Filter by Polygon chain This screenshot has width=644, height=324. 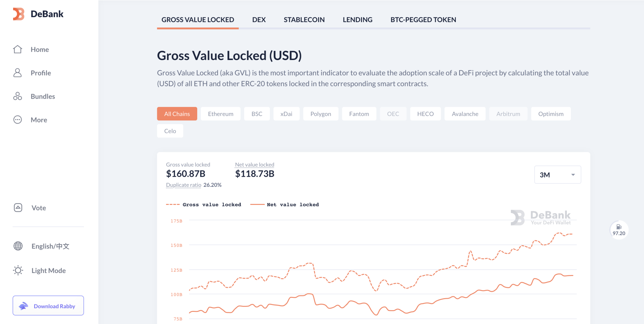pos(321,114)
